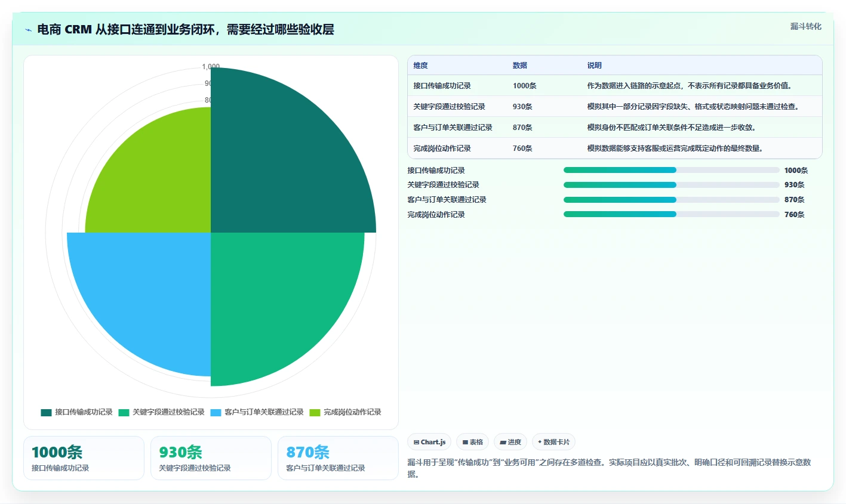
Task: Click table cell 接口传输成功记录
Action: (x=442, y=86)
